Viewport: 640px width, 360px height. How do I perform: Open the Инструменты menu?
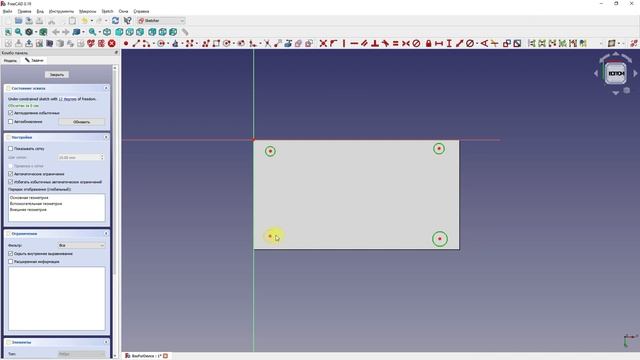61,11
